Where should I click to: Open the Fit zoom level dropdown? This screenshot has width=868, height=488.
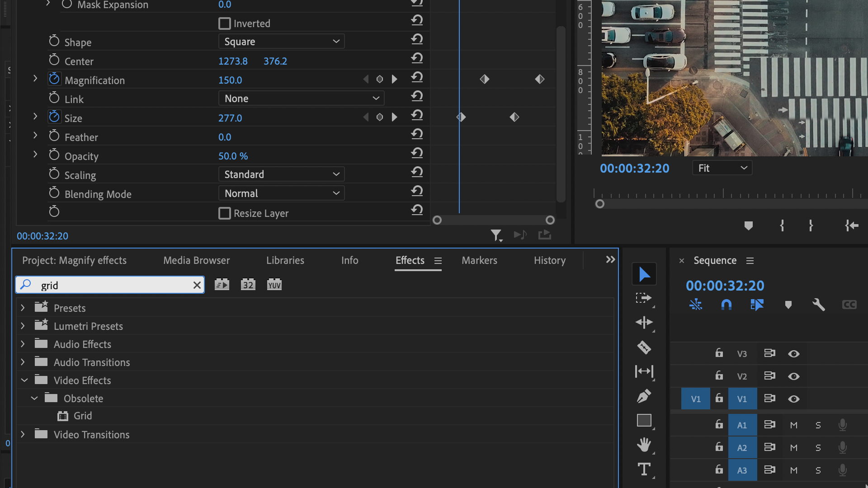point(722,168)
